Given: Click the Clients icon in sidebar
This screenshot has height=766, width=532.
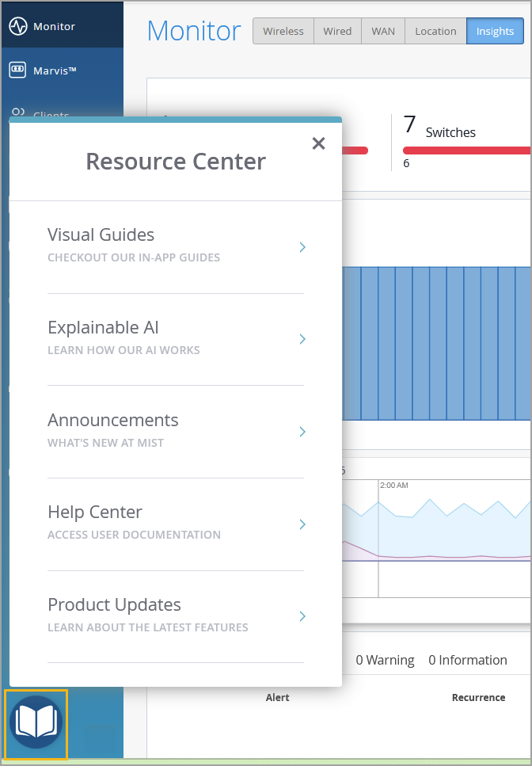Looking at the screenshot, I should pos(18,114).
